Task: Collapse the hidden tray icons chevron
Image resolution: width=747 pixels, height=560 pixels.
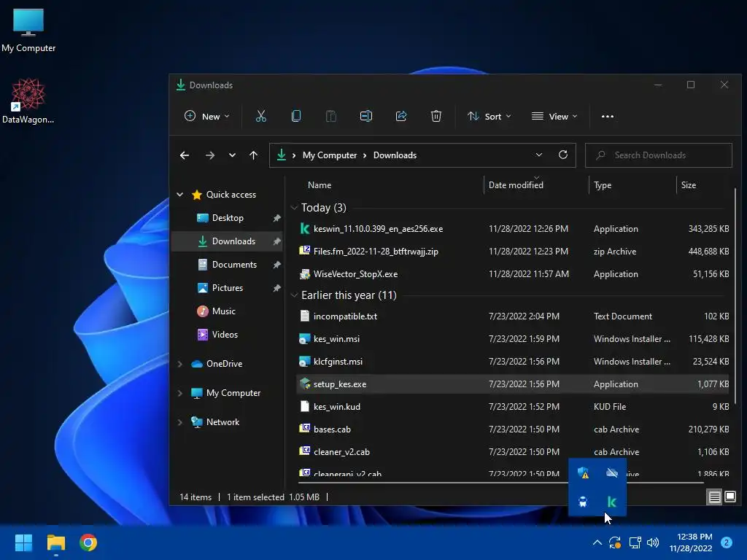Action: tap(597, 542)
